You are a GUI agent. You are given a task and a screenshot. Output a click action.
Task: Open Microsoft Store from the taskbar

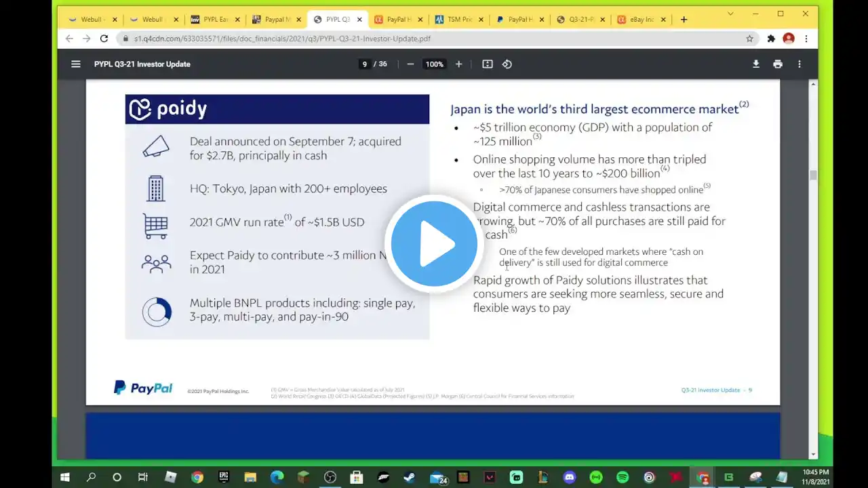pyautogui.click(x=357, y=477)
